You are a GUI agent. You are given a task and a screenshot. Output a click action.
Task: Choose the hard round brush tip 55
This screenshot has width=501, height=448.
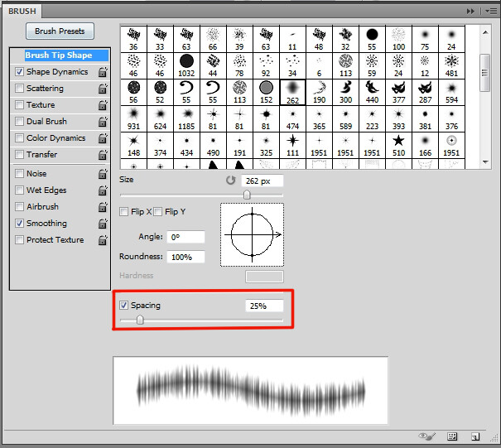[x=372, y=39]
